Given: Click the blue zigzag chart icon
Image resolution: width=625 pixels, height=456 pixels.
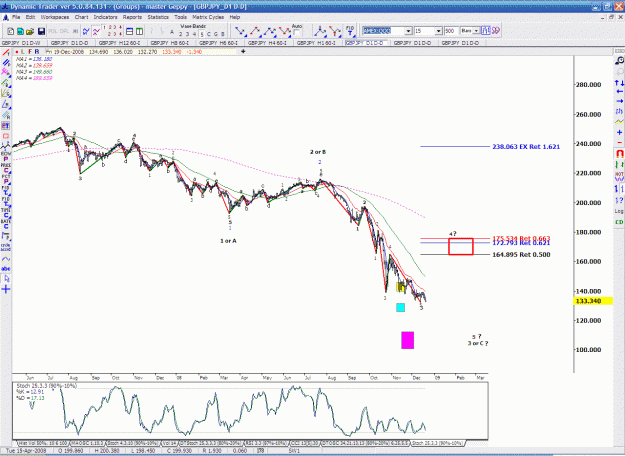Looking at the screenshot, I should (x=86, y=31).
